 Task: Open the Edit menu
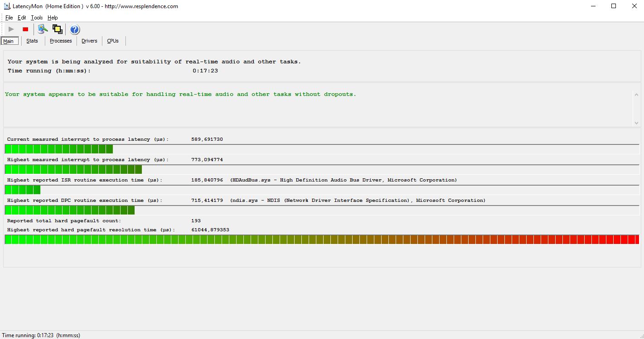tap(22, 18)
